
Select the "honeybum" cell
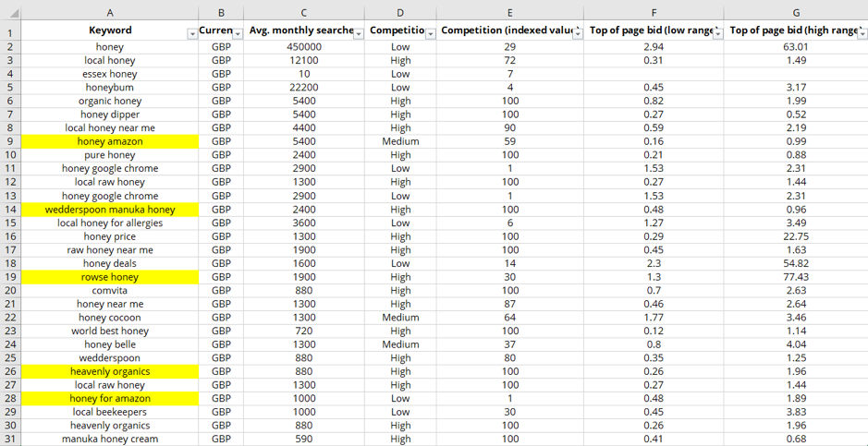pyautogui.click(x=110, y=88)
